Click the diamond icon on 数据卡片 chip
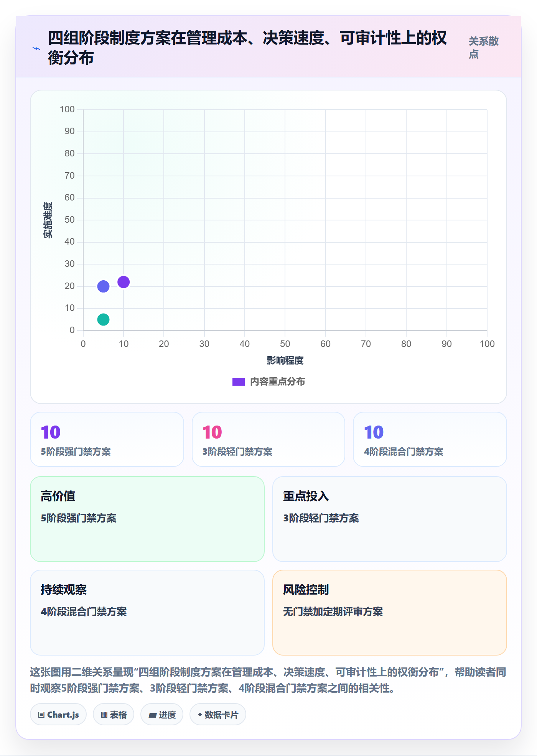This screenshot has width=537, height=756. (200, 715)
